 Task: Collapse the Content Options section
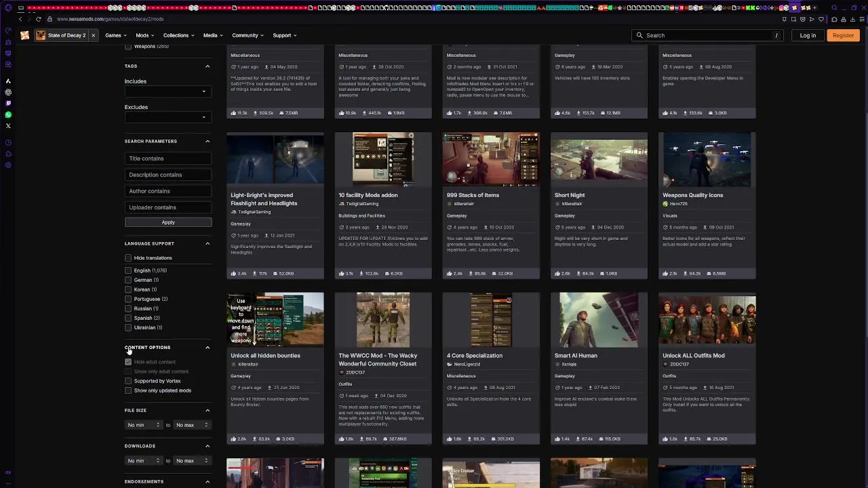tap(208, 347)
